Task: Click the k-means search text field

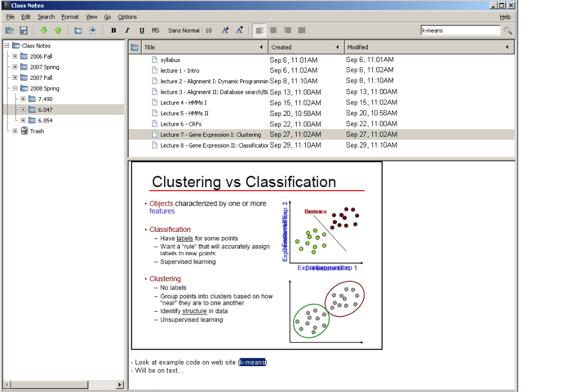Action: tap(460, 30)
